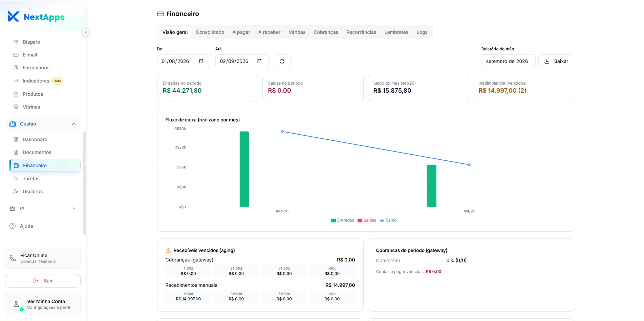Click the Saldo line point at ago/26
This screenshot has width=644, height=321.
pos(282,132)
